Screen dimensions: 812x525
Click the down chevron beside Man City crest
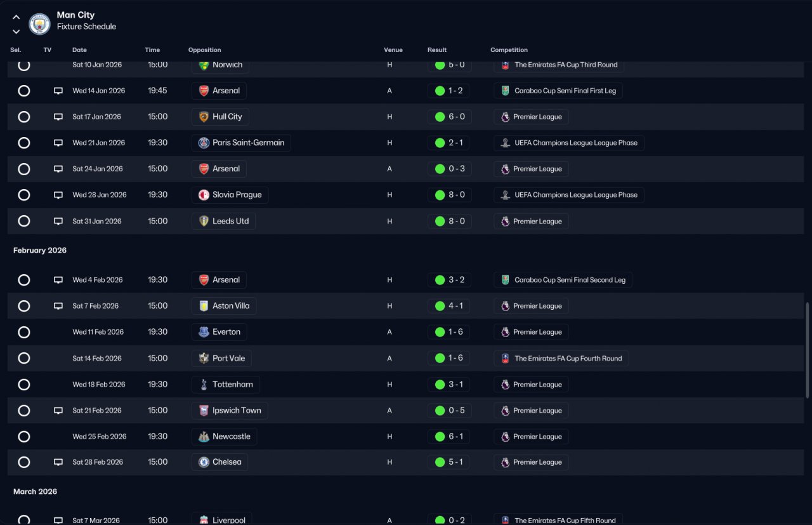[16, 31]
